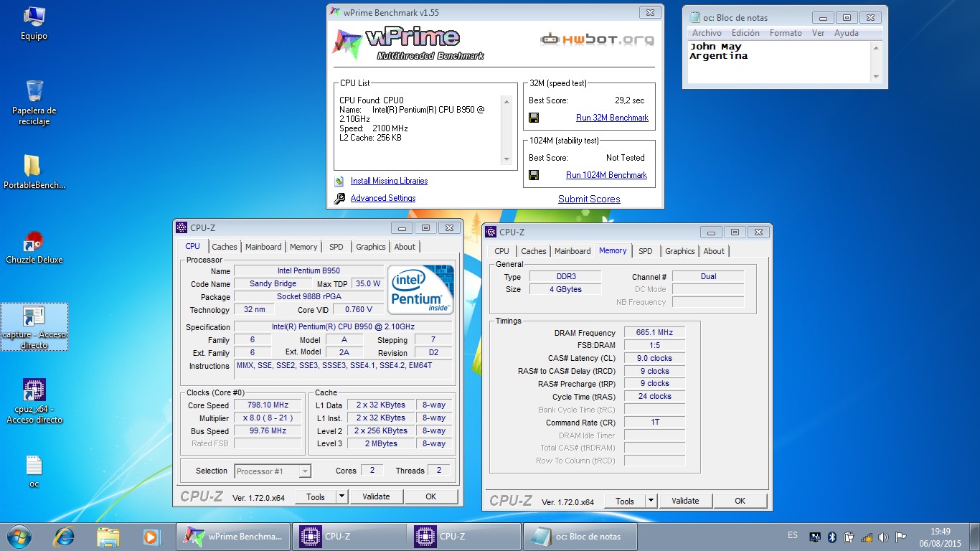Image resolution: width=980 pixels, height=551 pixels.
Task: Open Mainboard tab in the CPU tab window
Action: [263, 247]
